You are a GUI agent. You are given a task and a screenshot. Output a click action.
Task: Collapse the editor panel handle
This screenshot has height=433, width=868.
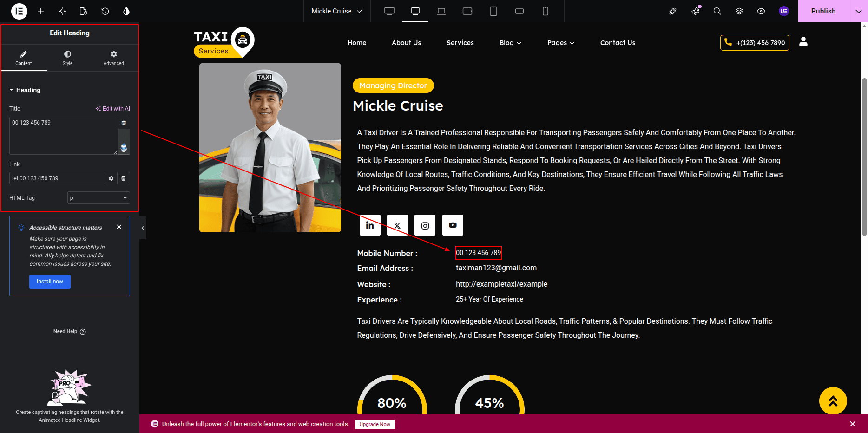tap(143, 228)
